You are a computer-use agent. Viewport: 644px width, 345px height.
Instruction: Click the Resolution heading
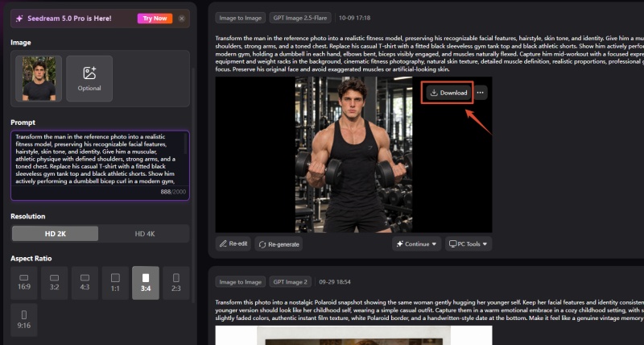(x=28, y=216)
